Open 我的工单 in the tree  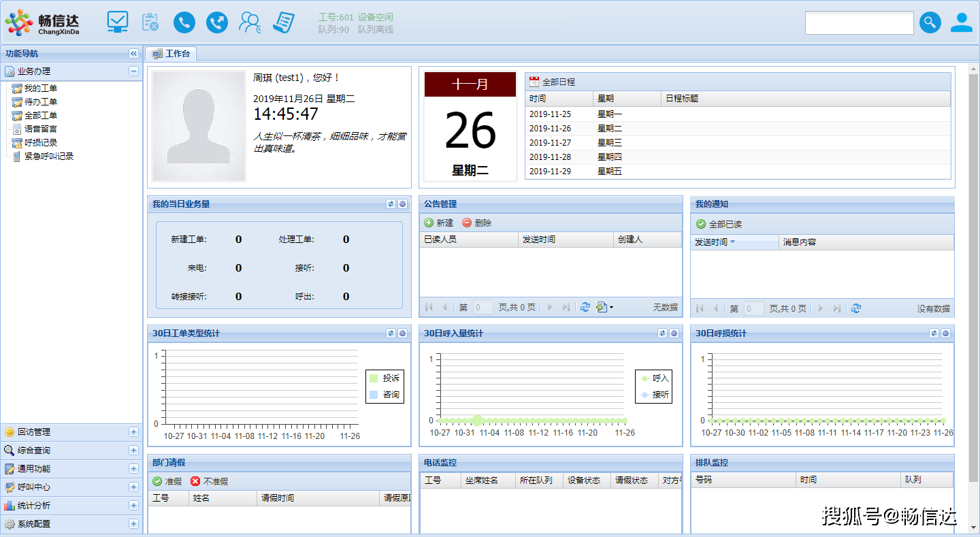pos(41,88)
